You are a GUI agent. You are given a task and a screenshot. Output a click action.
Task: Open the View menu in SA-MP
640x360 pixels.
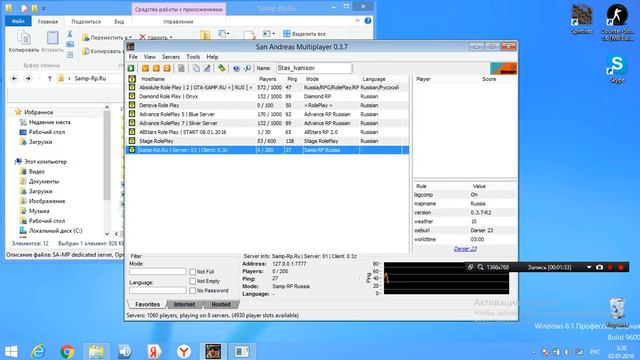149,57
